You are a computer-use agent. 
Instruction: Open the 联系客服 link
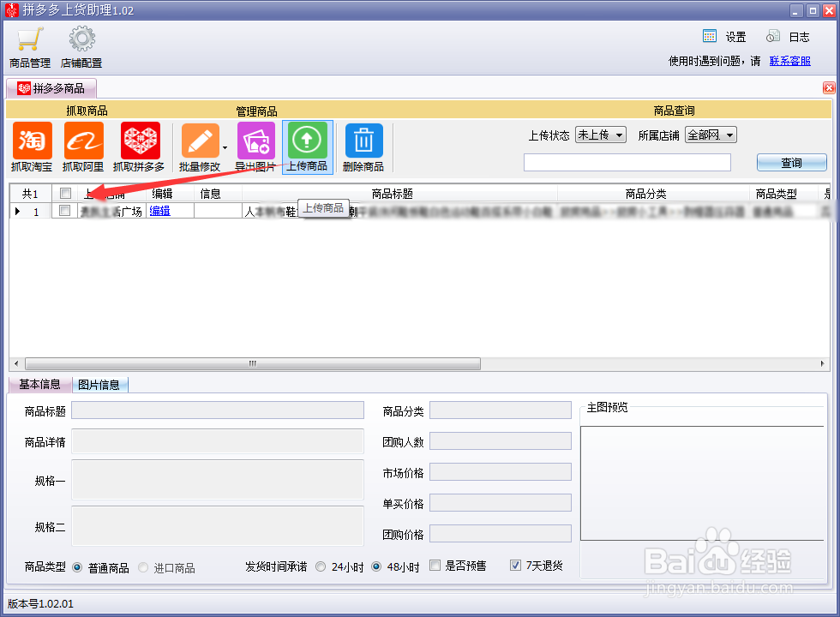coord(790,61)
